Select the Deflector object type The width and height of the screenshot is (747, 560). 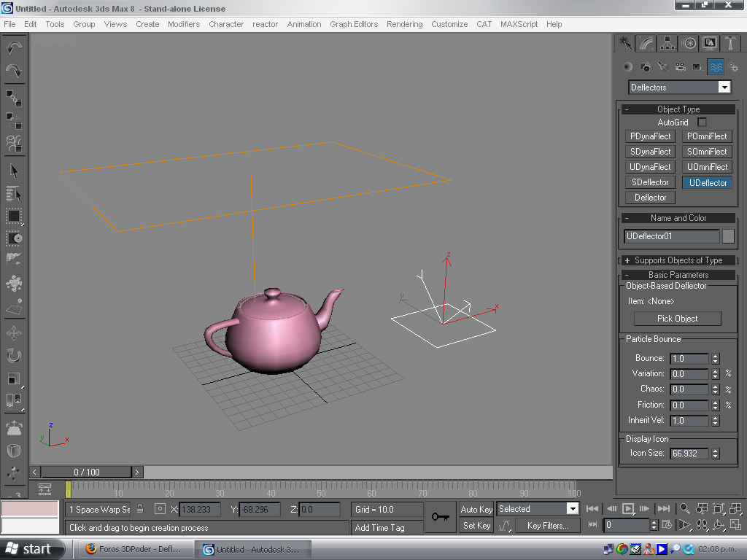pos(650,197)
